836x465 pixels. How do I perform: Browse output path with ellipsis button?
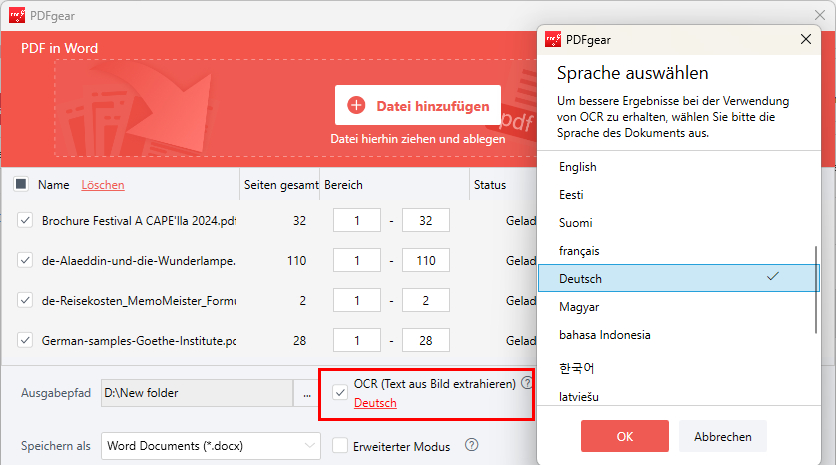click(x=307, y=394)
